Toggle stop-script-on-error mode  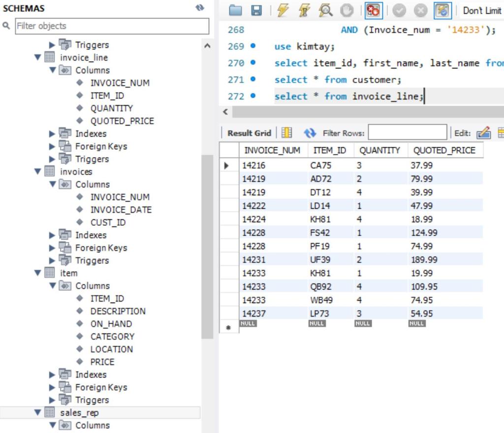[373, 11]
